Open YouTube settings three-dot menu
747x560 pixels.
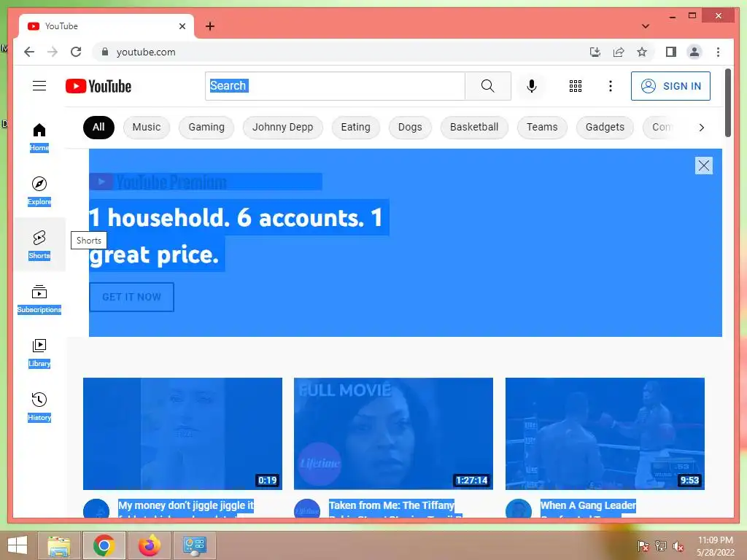point(611,86)
